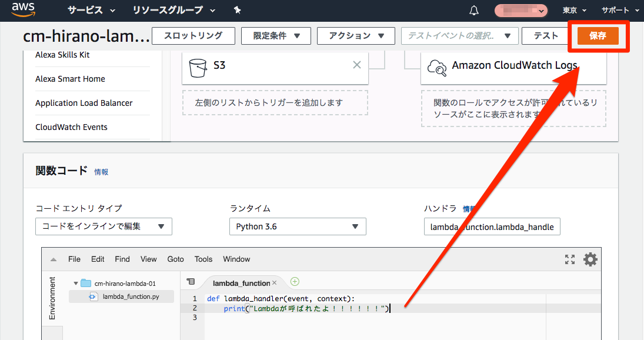Open the Goto menu in editor

175,259
